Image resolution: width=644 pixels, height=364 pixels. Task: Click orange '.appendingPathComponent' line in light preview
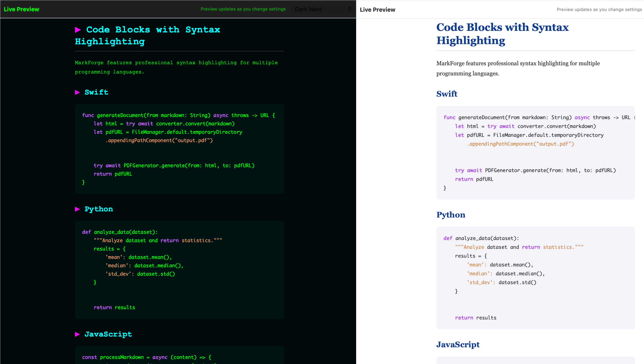click(x=520, y=144)
